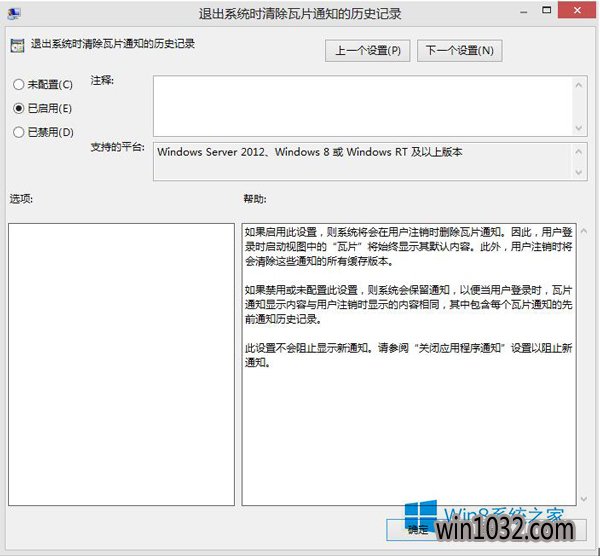Go to 上一个设置(P) previous setting
This screenshot has height=556, width=600.
click(x=368, y=50)
